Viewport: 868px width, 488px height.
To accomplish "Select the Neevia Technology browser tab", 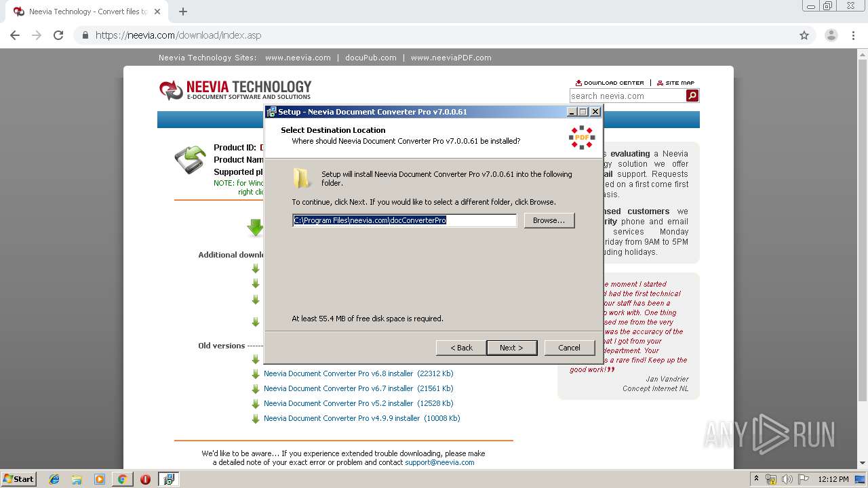I will click(x=88, y=12).
